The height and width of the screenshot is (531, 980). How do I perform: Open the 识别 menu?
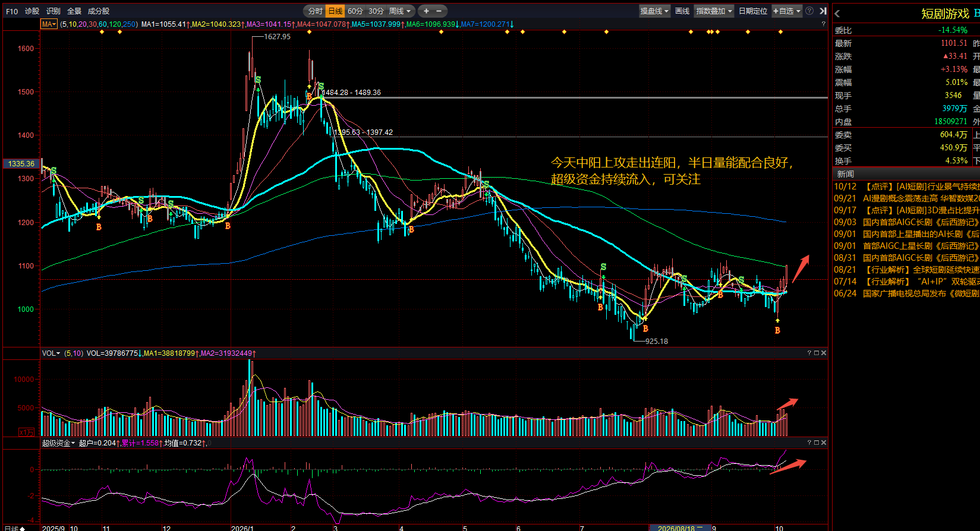tap(53, 11)
